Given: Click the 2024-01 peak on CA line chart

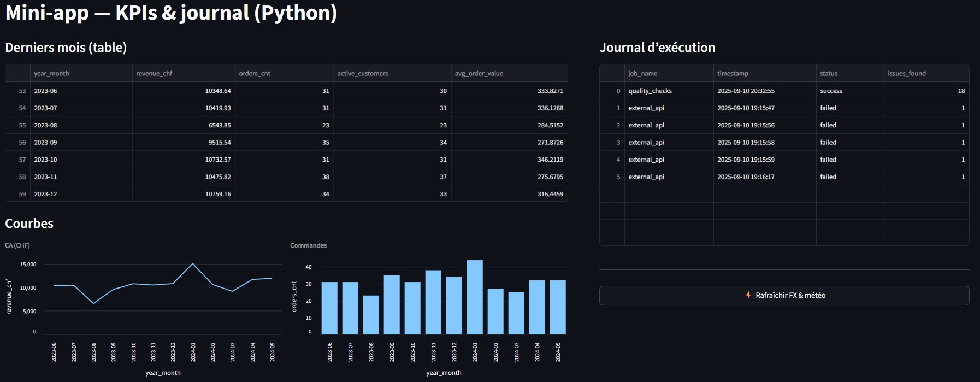Looking at the screenshot, I should [193, 264].
